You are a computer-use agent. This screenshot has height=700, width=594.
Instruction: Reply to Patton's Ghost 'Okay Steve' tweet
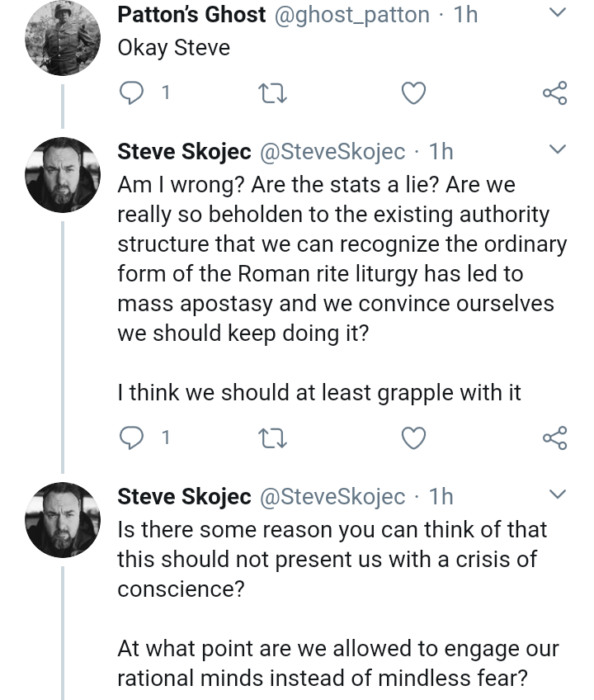coord(131,92)
